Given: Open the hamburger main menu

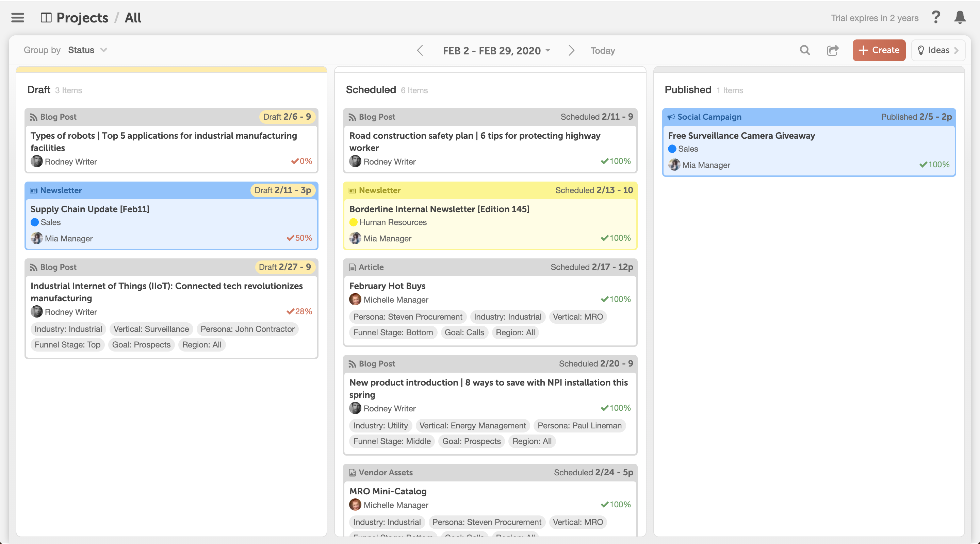Looking at the screenshot, I should coord(17,18).
